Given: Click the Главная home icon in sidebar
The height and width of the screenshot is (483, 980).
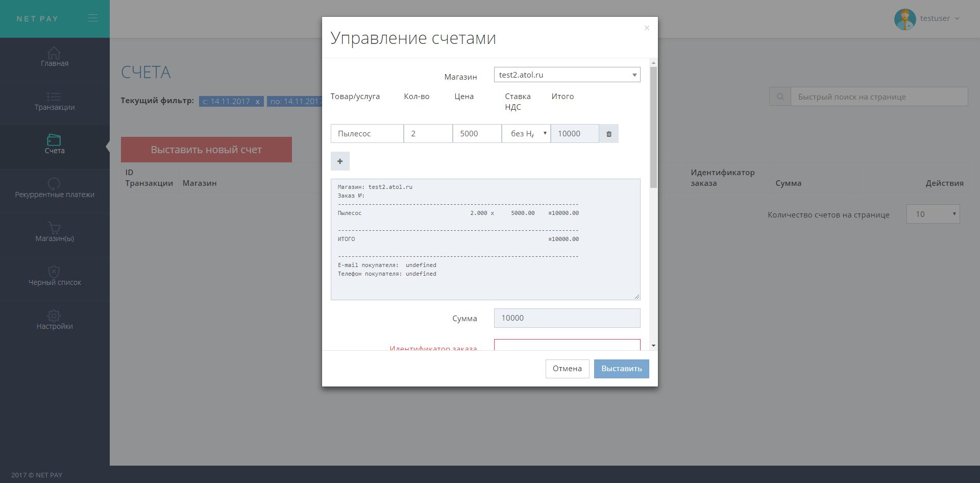Looking at the screenshot, I should pos(54,52).
